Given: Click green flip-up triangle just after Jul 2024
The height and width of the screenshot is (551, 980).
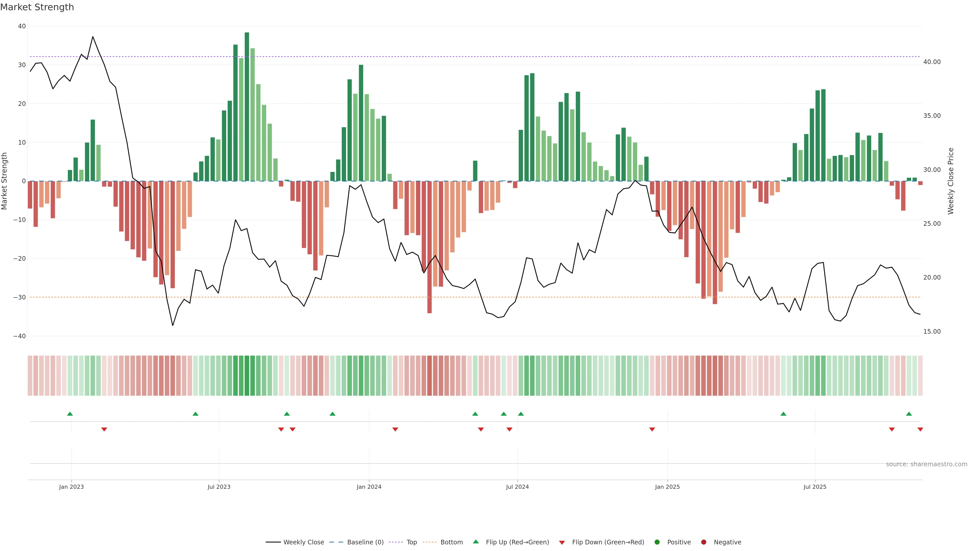Looking at the screenshot, I should click(x=521, y=414).
